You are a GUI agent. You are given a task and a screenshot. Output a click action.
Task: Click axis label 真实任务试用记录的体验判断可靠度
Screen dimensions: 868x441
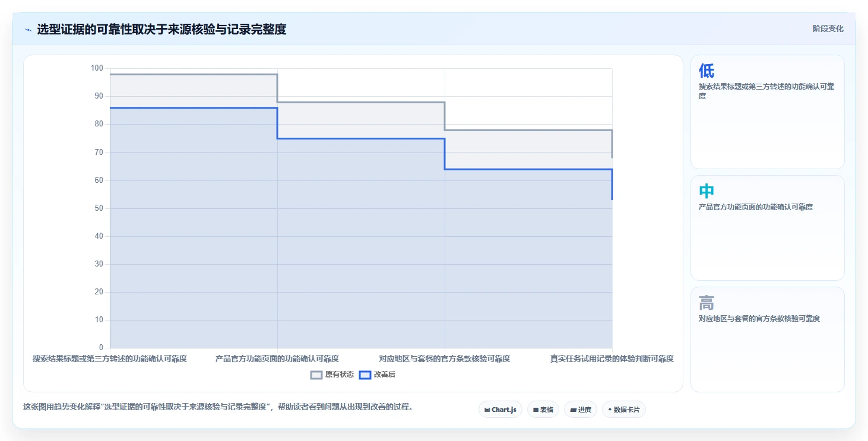click(612, 358)
